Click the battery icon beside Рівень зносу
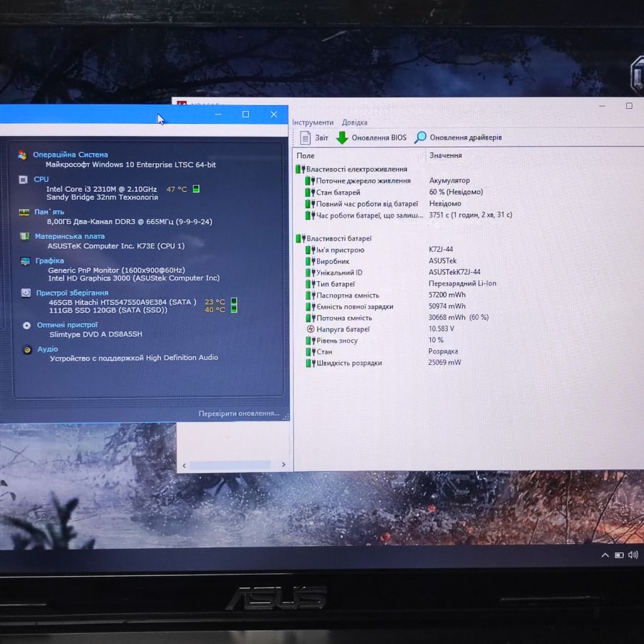 point(311,341)
